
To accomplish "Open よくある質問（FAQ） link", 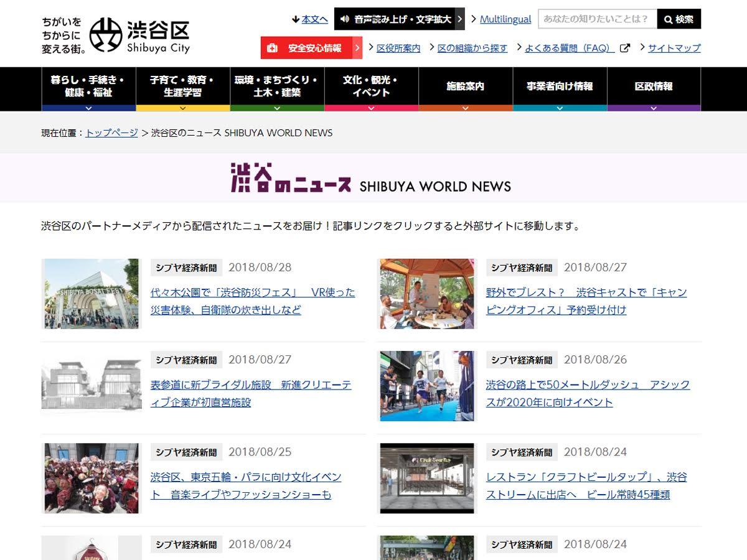I will [x=570, y=48].
